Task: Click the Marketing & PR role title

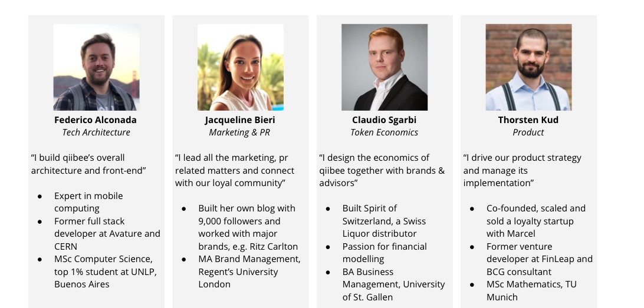Action: point(239,133)
